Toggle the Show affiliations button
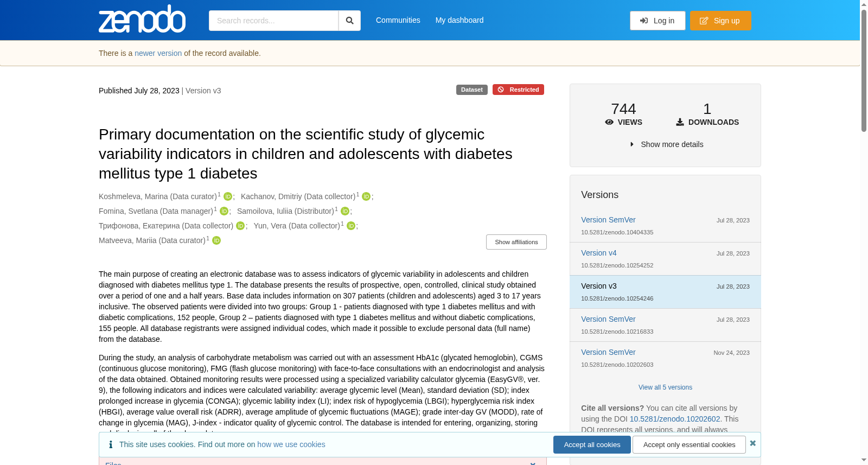 516,242
